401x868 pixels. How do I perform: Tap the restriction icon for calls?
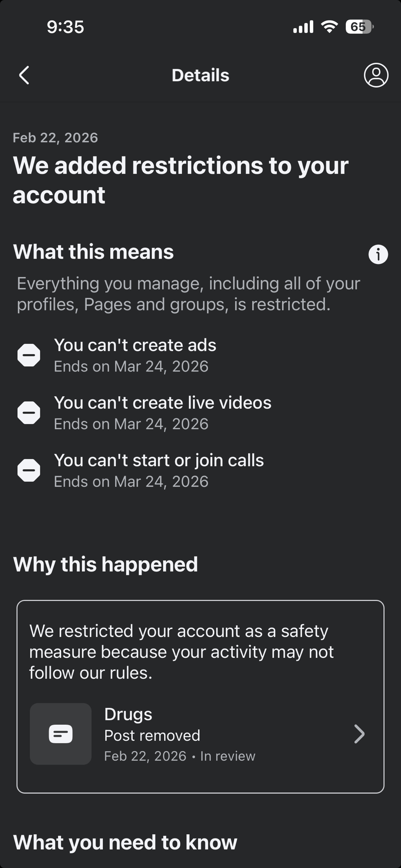29,470
